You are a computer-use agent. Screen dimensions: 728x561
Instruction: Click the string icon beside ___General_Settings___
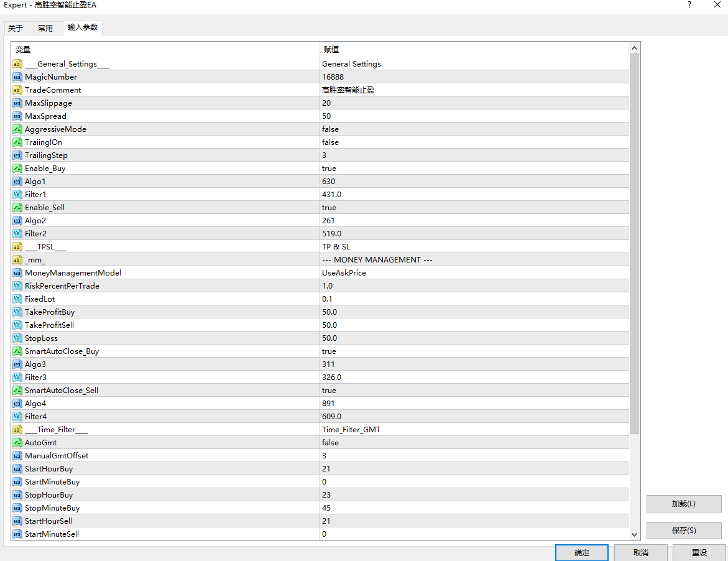click(x=17, y=64)
